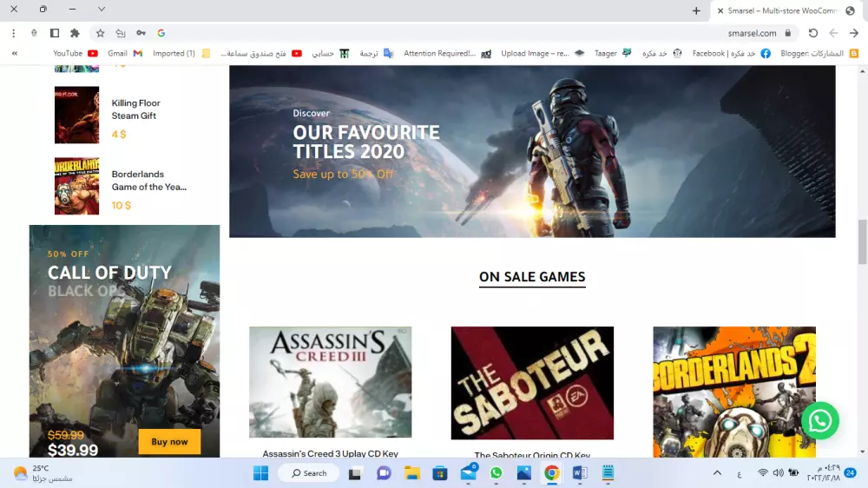The image size is (868, 488).
Task: Open Assassin's Creed III product image
Action: point(331,382)
